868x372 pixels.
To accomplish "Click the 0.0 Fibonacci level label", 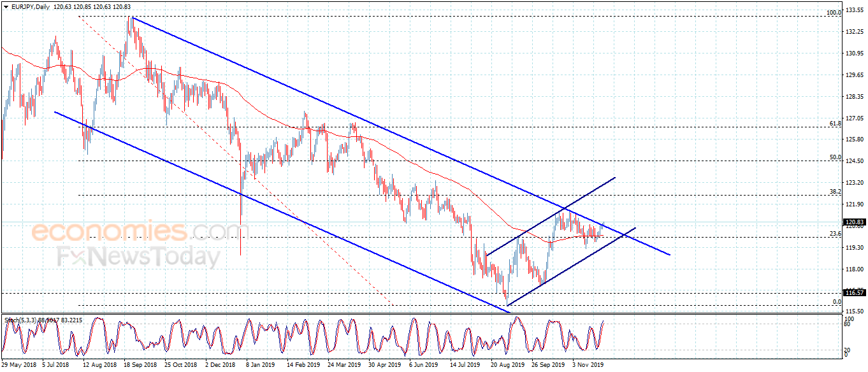I will click(837, 302).
